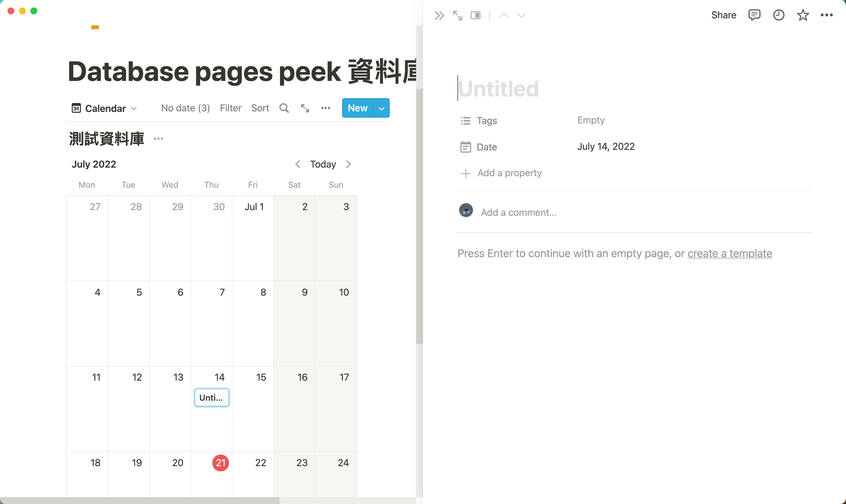Image resolution: width=846 pixels, height=504 pixels.
Task: Open the Calendar view switcher dropdown
Action: pos(104,108)
